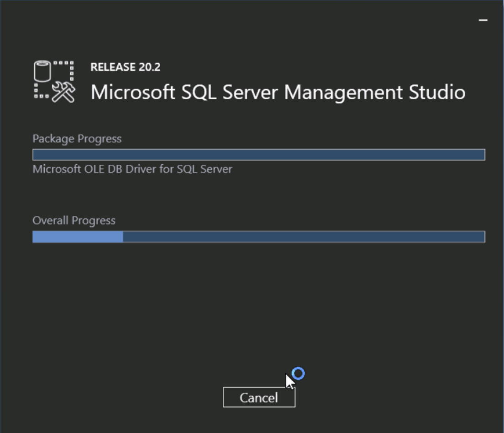
Task: Click the 'Package Progress' label
Action: coord(77,139)
